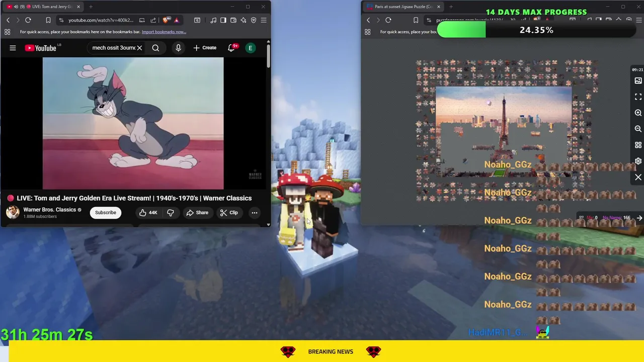Click the YouTube page vertical scrollbar
644x362 pixels.
coord(269,55)
